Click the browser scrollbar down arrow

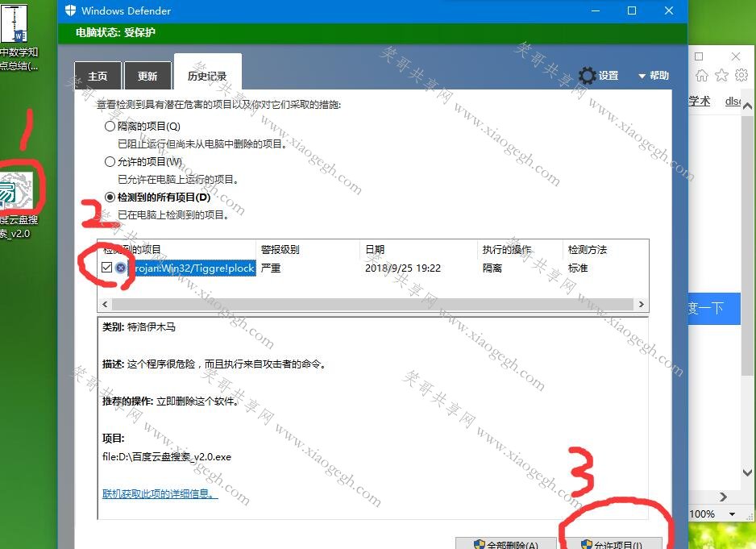(747, 472)
